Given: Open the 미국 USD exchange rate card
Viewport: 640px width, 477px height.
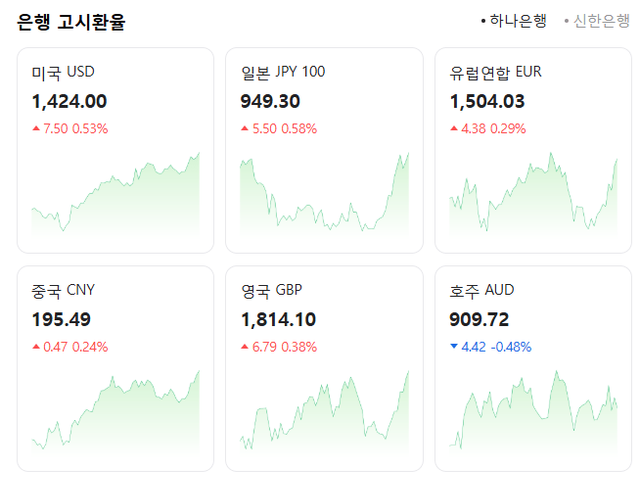Looking at the screenshot, I should click(115, 150).
